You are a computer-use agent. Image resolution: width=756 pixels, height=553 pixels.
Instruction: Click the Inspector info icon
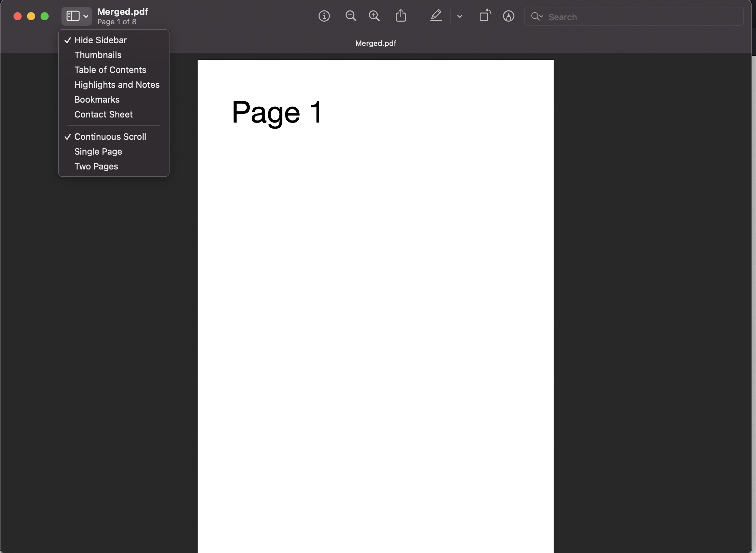pos(324,16)
